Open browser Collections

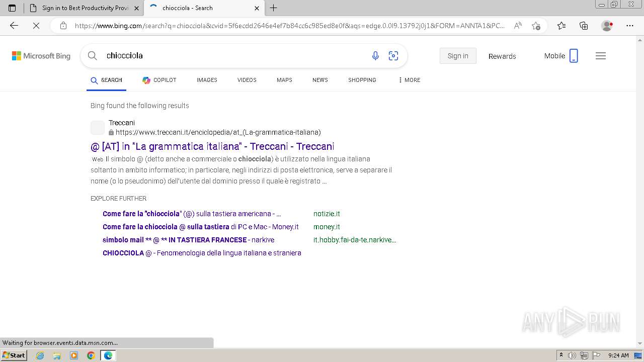point(584,26)
